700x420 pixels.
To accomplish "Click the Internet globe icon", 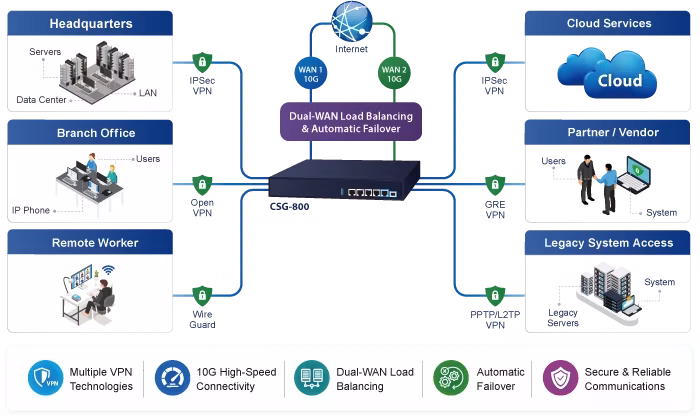I will [x=352, y=21].
